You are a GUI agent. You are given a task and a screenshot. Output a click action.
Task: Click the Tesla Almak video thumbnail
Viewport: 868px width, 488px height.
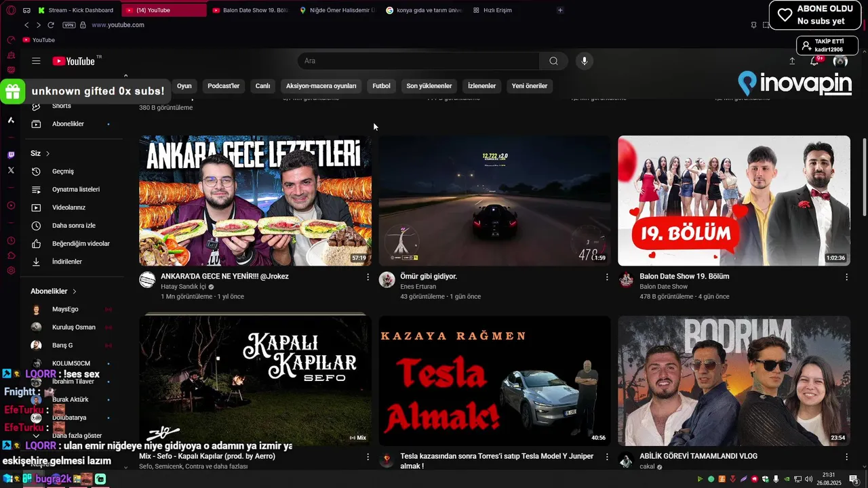(494, 380)
